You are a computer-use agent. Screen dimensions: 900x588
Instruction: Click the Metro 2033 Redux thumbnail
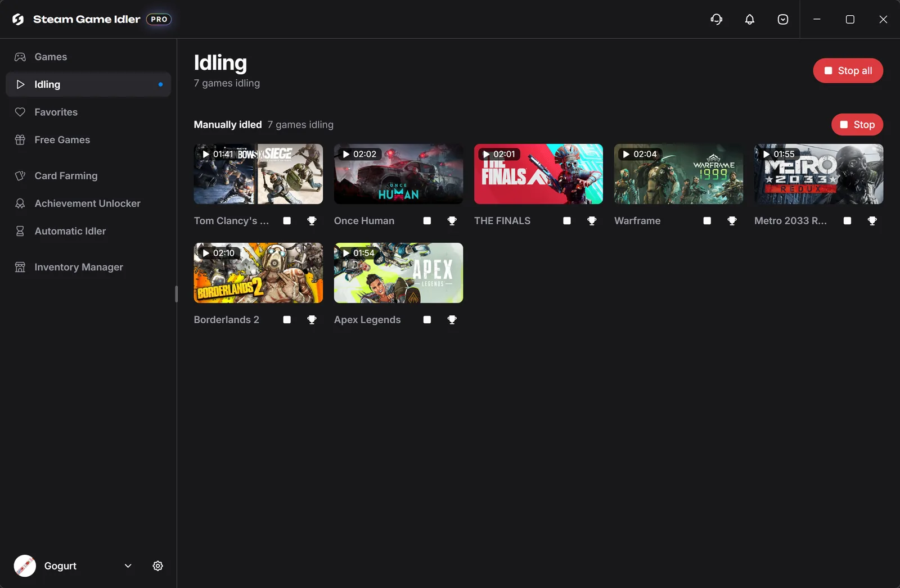(x=818, y=174)
